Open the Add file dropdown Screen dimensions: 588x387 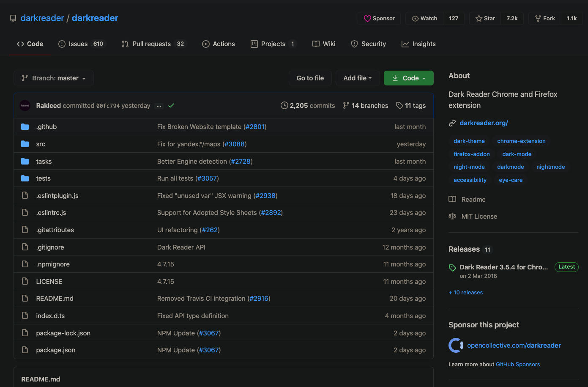(x=358, y=78)
